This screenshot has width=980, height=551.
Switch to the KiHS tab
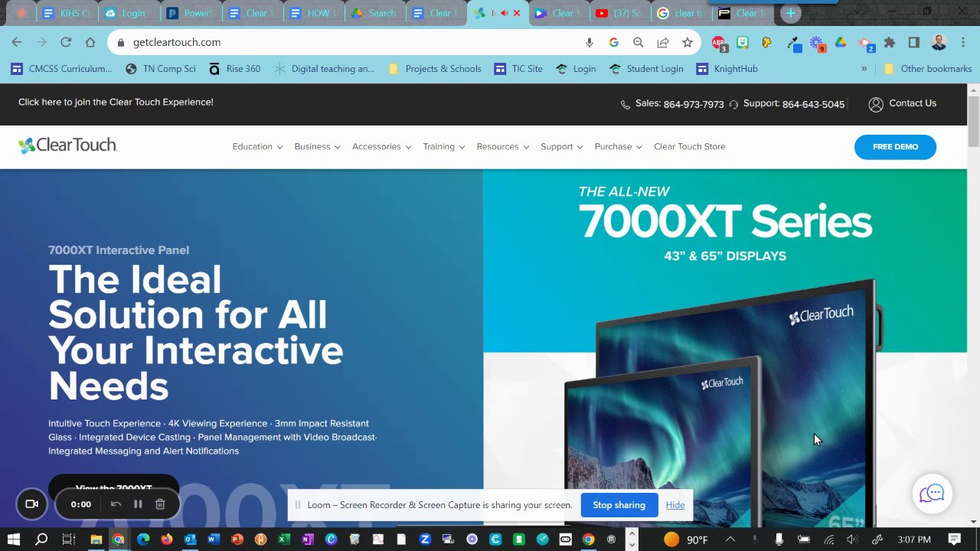(x=67, y=13)
